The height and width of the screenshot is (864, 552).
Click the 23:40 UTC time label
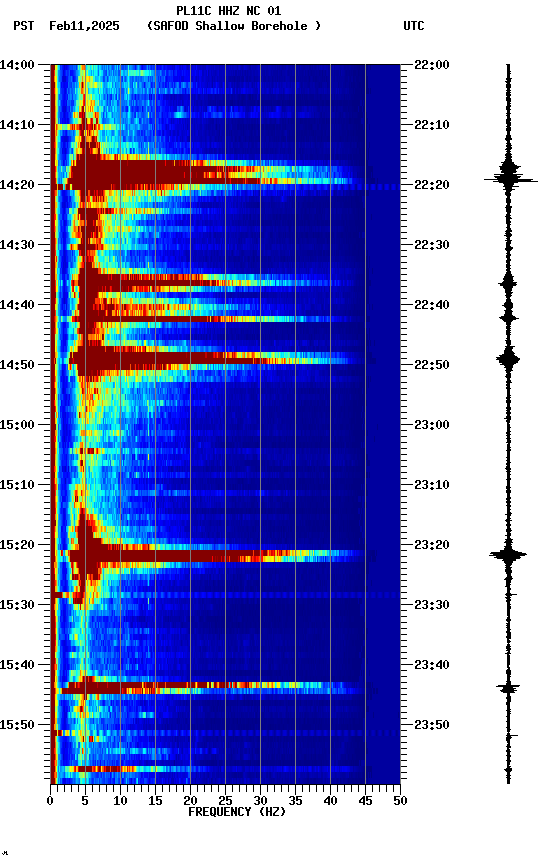[432, 665]
